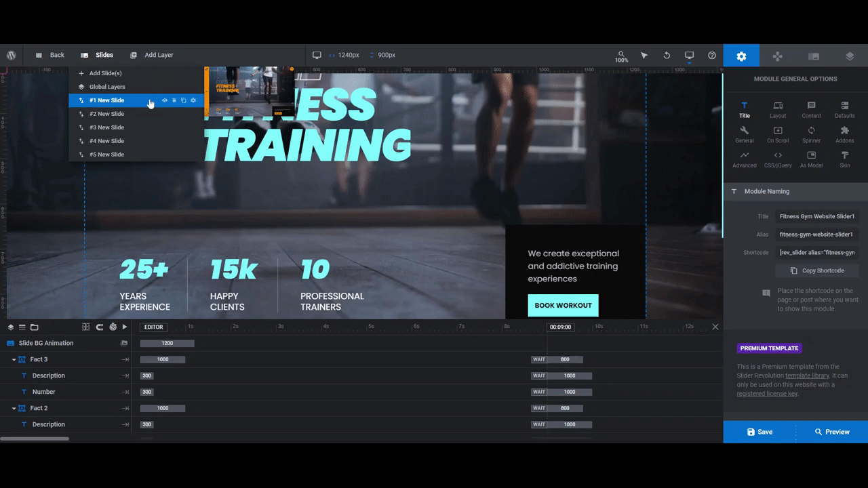Switch to the navigation options tab
Viewport: 868px width, 488px height.
[778, 56]
